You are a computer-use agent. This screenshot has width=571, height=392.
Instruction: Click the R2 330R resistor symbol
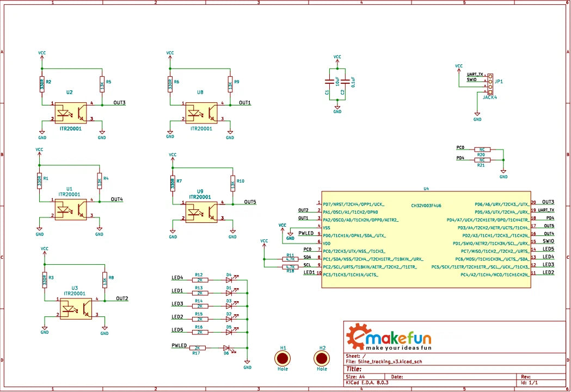tap(42, 85)
